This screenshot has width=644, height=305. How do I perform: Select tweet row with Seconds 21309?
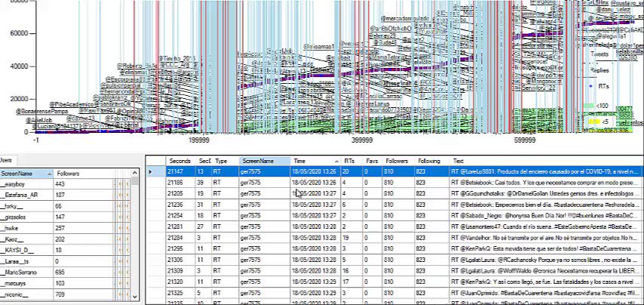(395, 271)
